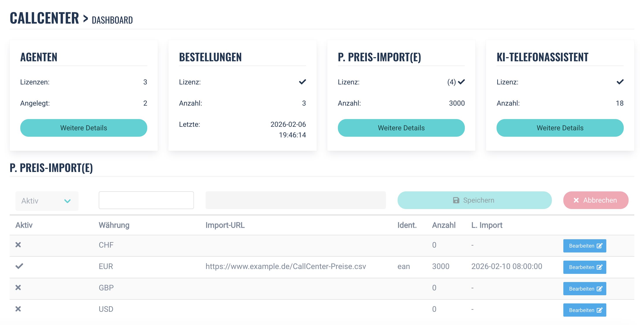Click the Bestellungen license checkmark icon
The image size is (644, 325).
click(303, 82)
